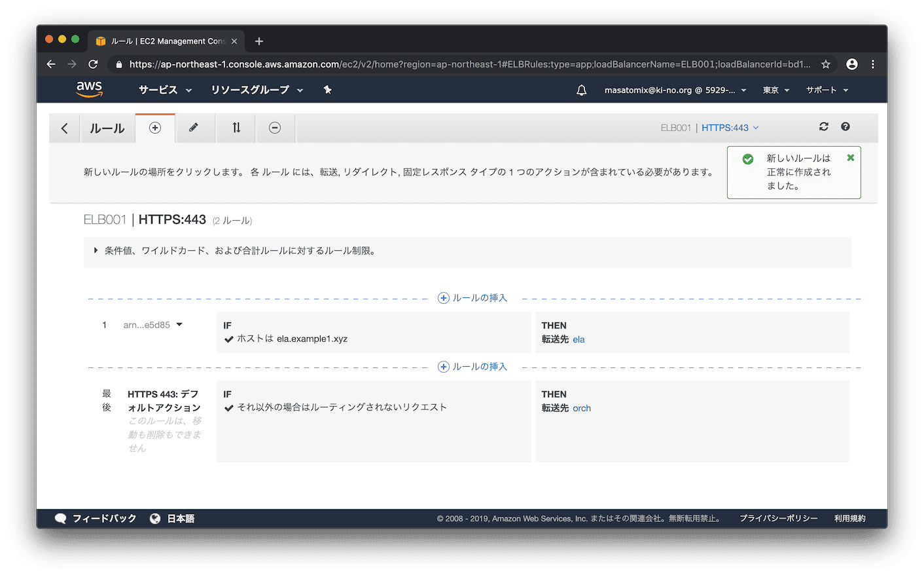This screenshot has height=577, width=924.
Task: Open the help question mark icon
Action: coord(845,126)
